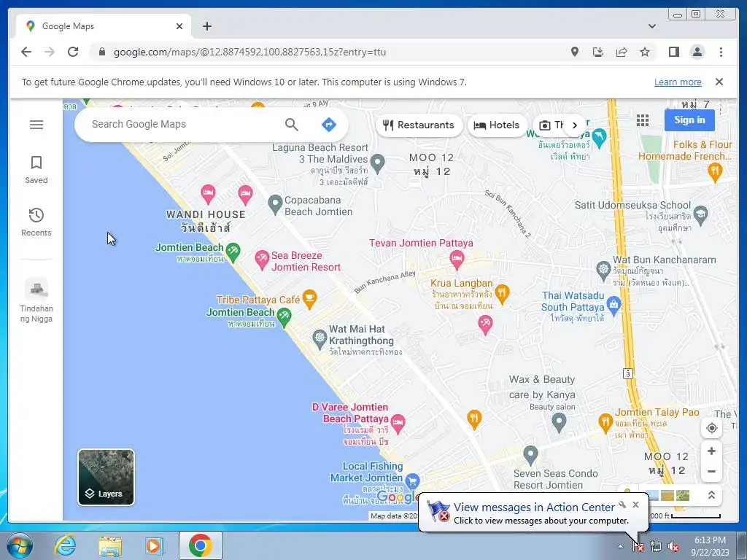This screenshot has width=747, height=560.
Task: Expand the imagery strip with the double chevron
Action: tap(711, 495)
